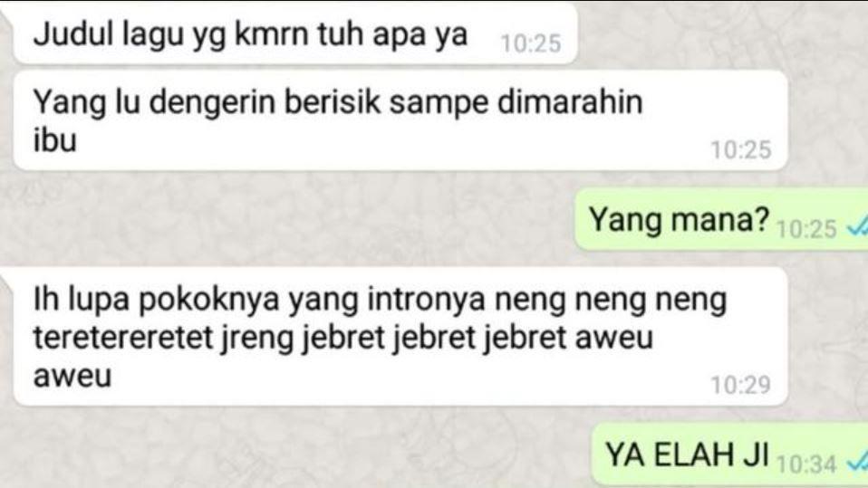Select the "Ih lupa pokoknya" long message
Viewport: 868px width, 488px height.
pos(400,337)
